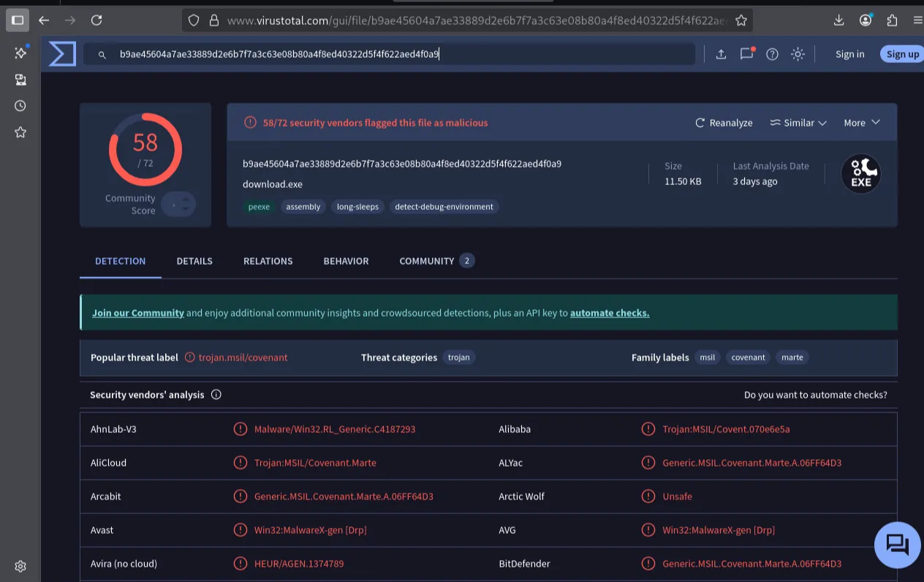Switch to the DETECTION tab
This screenshot has height=582, width=924.
coord(121,261)
